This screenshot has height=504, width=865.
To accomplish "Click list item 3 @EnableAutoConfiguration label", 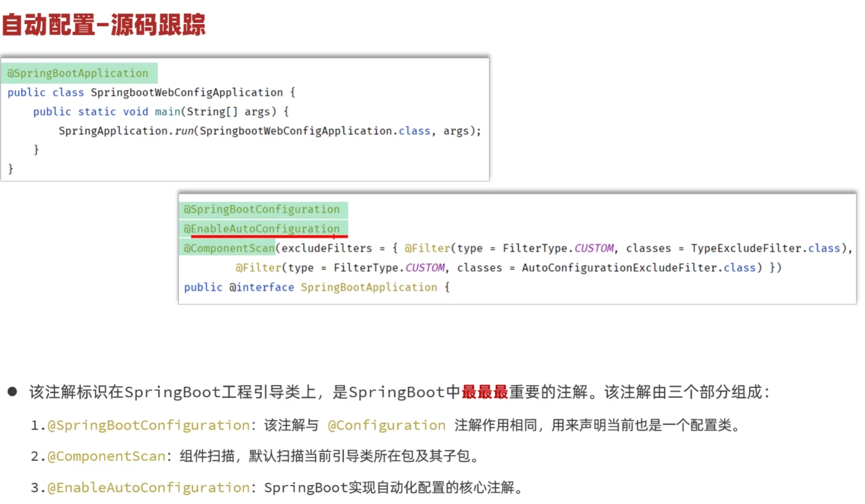I will click(x=149, y=488).
